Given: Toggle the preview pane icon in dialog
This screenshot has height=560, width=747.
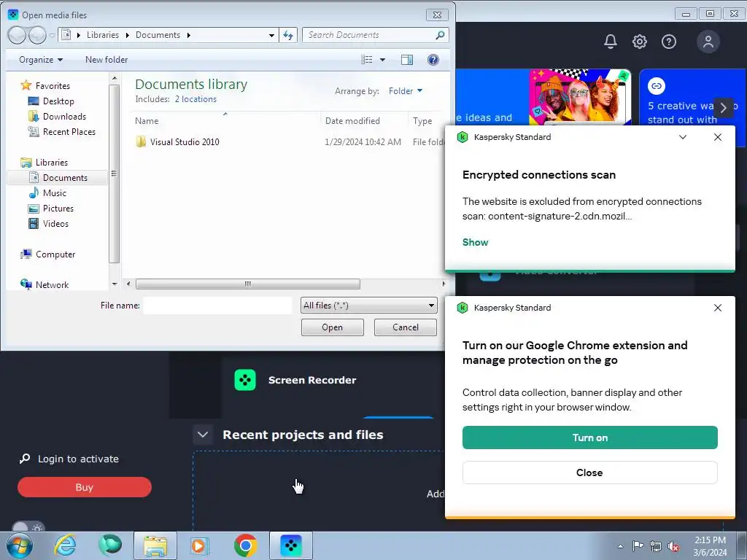Looking at the screenshot, I should 407,60.
